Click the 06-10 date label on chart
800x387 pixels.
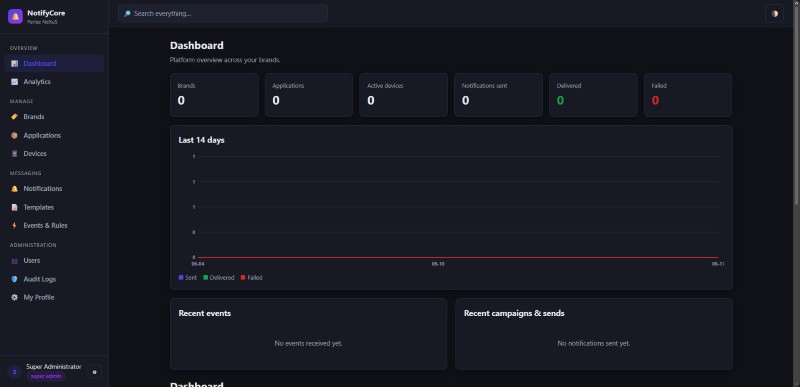438,264
